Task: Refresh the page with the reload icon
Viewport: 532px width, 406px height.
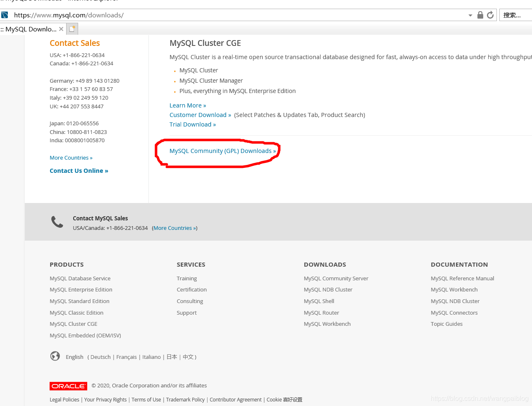Action: tap(490, 15)
